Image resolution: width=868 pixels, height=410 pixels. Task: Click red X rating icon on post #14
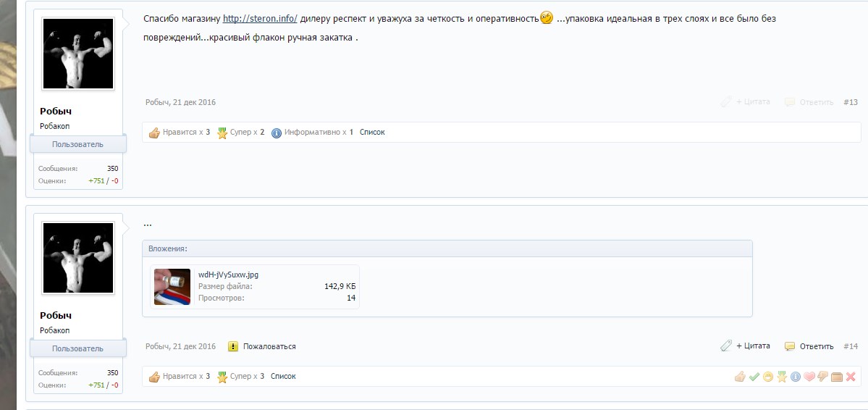[x=851, y=377]
